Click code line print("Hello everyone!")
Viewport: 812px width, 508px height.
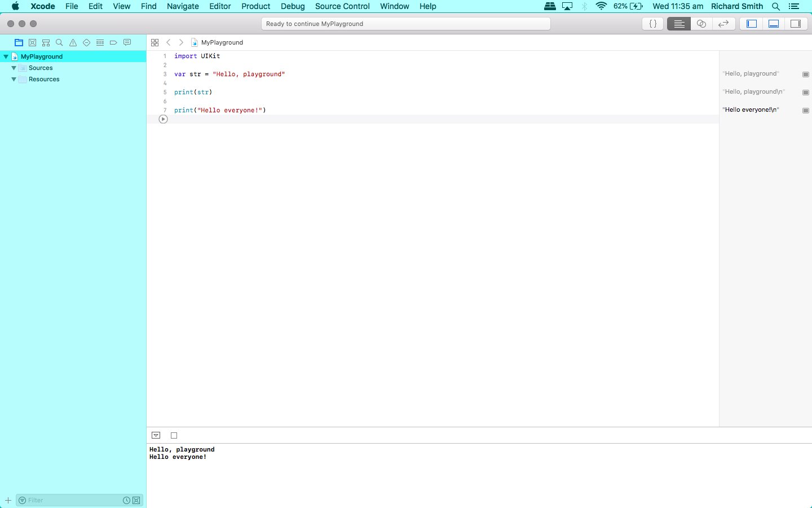pos(220,110)
